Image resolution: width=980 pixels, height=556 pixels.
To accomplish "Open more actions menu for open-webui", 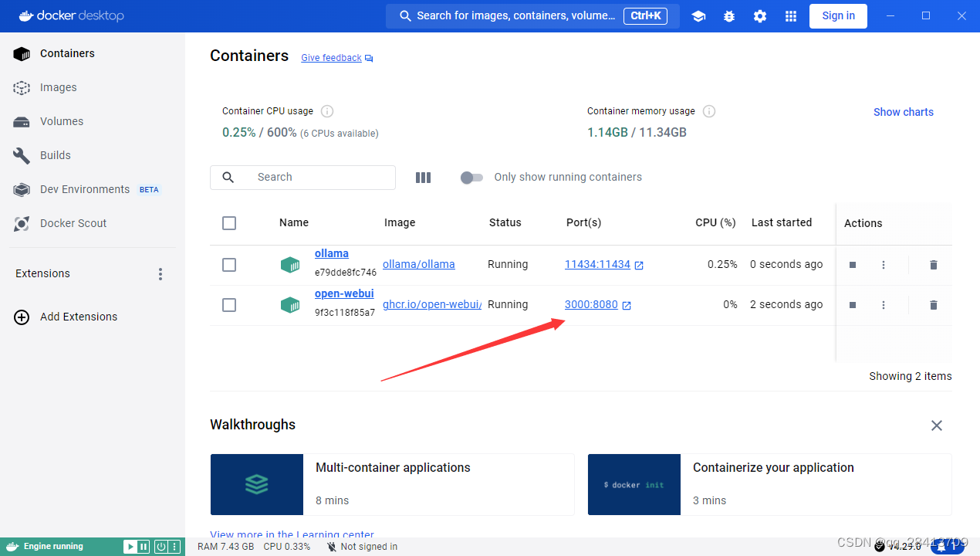I will coord(884,305).
